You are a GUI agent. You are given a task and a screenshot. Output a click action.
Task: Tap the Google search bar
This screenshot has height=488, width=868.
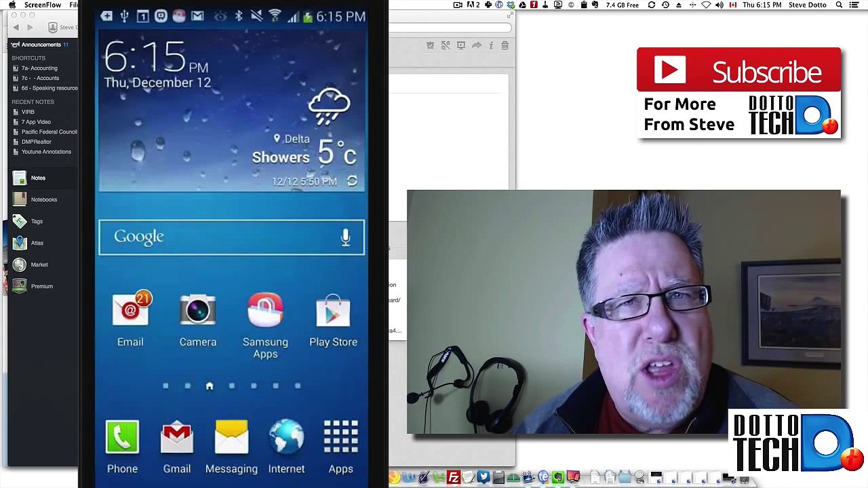tap(231, 237)
